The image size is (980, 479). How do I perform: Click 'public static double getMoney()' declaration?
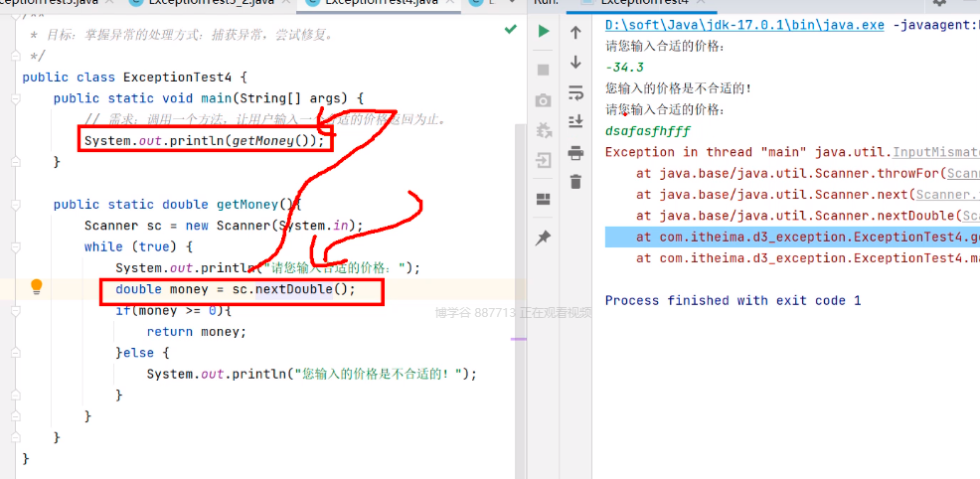tap(177, 205)
